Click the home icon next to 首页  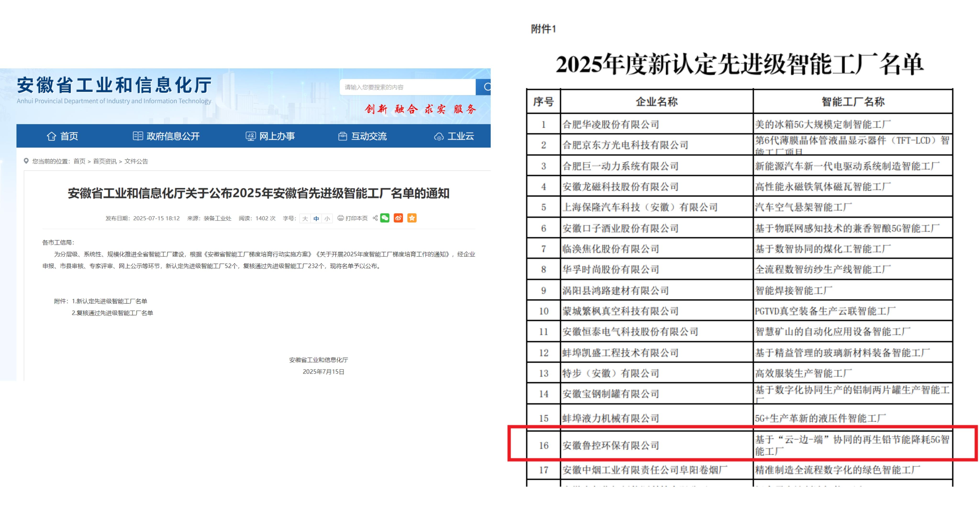51,136
